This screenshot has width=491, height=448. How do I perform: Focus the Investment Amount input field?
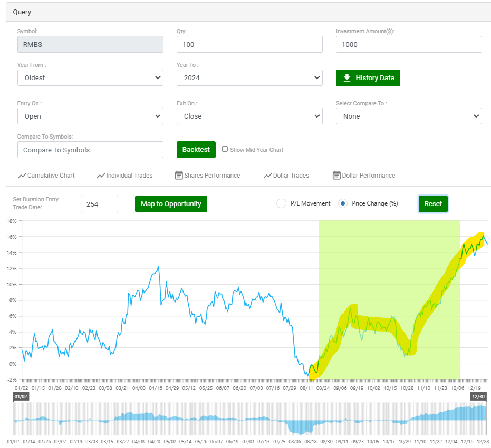click(409, 44)
